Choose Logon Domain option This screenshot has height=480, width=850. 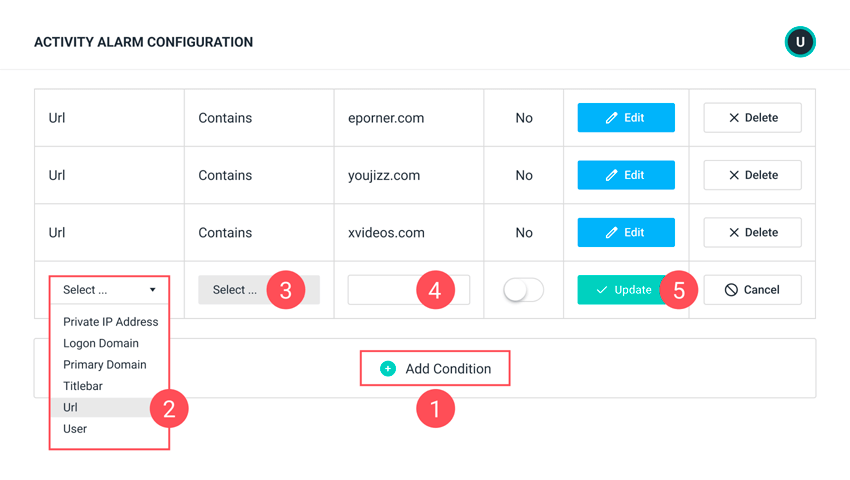pos(101,343)
